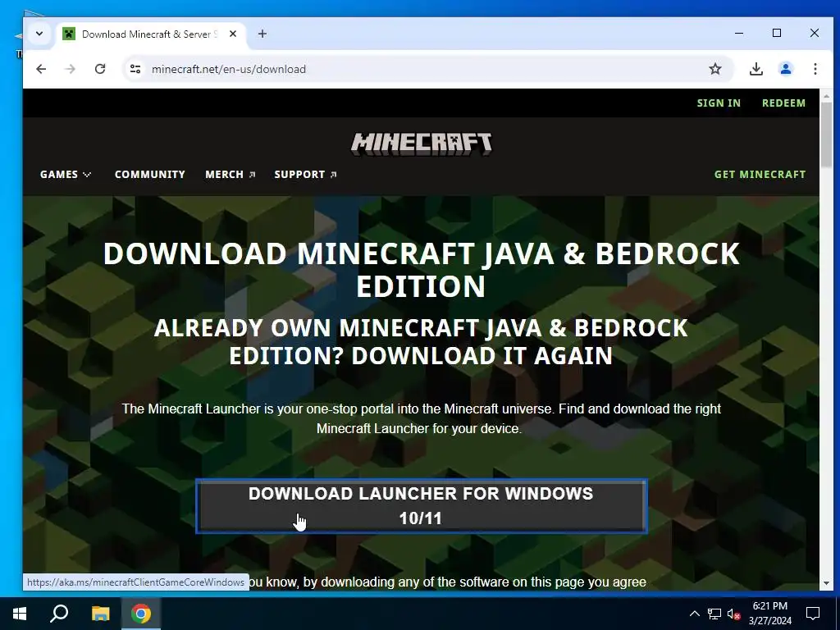The image size is (840, 630).
Task: Open the COMMUNITY menu item
Action: 150,175
